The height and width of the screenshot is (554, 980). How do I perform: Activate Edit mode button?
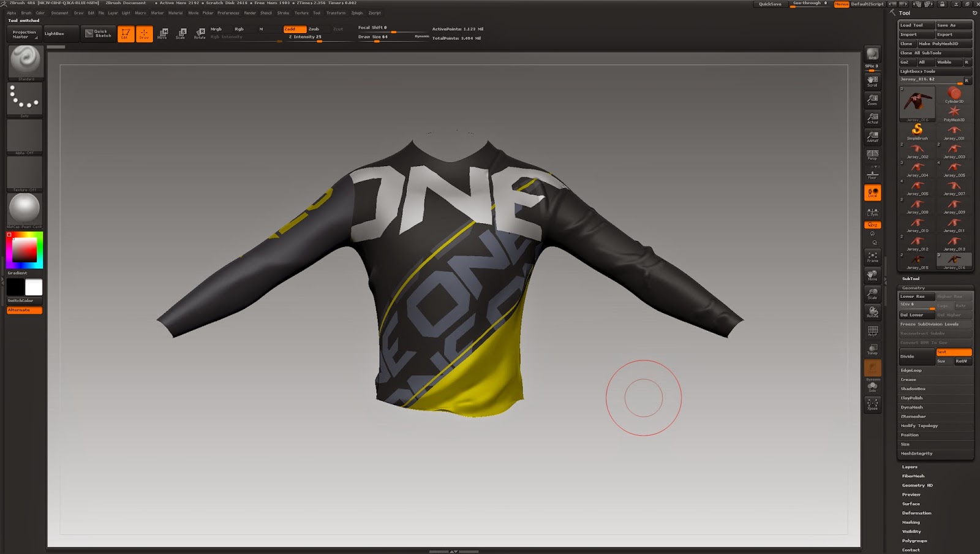[126, 34]
